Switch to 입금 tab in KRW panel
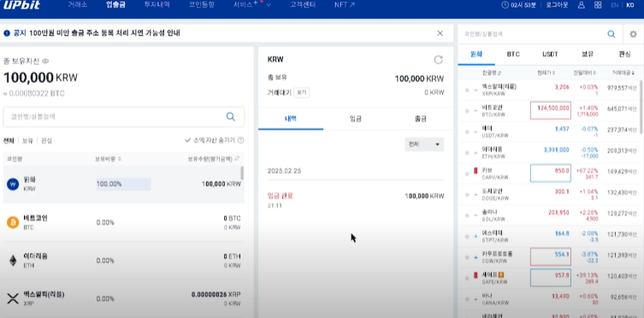This screenshot has height=318, width=644. [x=355, y=119]
